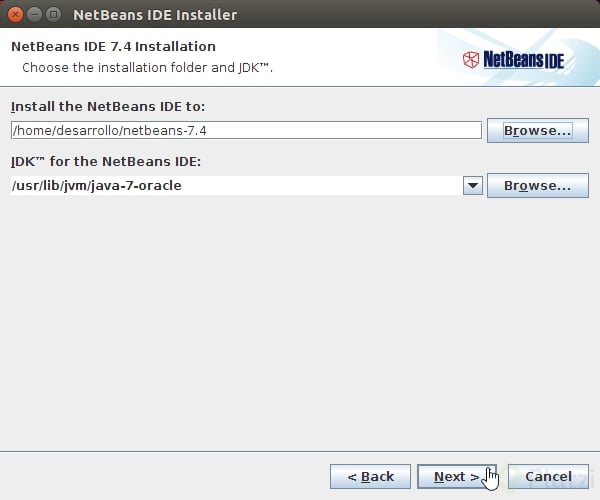Browse for the NetBeans installation folder

click(x=538, y=130)
